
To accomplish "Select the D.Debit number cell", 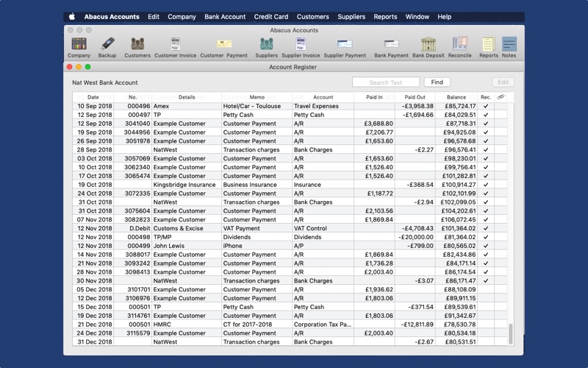I will 133,228.
